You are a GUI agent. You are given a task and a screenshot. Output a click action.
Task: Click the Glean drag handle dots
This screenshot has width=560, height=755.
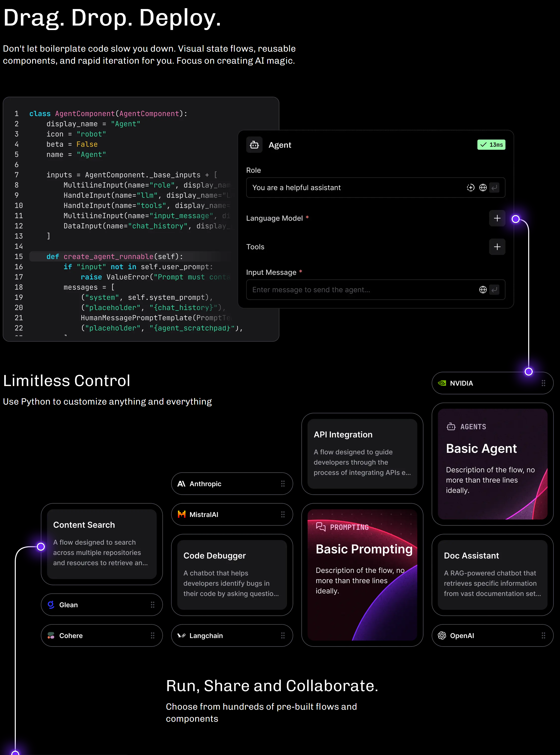(x=153, y=605)
